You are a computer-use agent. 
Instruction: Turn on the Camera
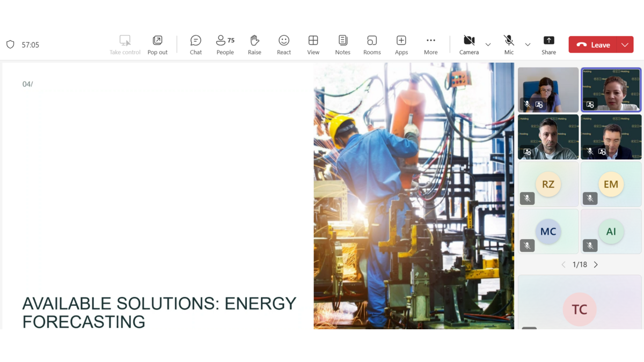click(x=469, y=45)
